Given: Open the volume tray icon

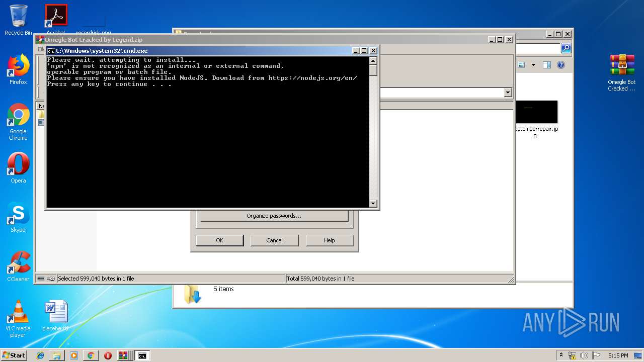Looking at the screenshot, I should pos(584,355).
